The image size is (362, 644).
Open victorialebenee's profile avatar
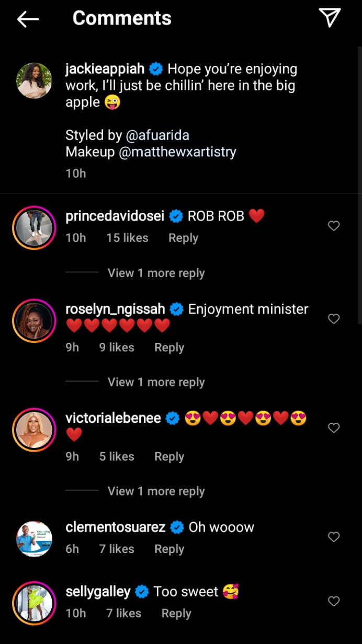(x=35, y=430)
